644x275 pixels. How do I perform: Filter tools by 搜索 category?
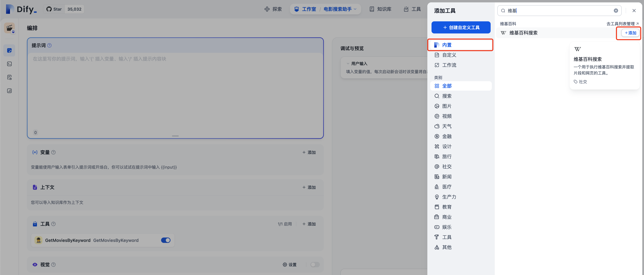tap(446, 96)
